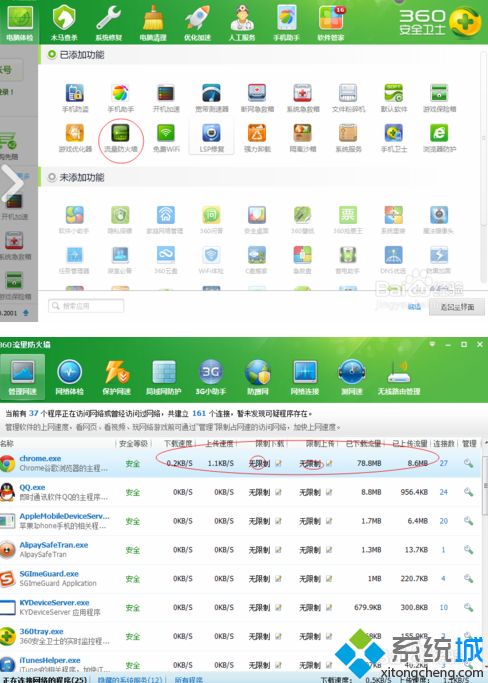Select the 电脑清理 broom icon

tap(153, 23)
